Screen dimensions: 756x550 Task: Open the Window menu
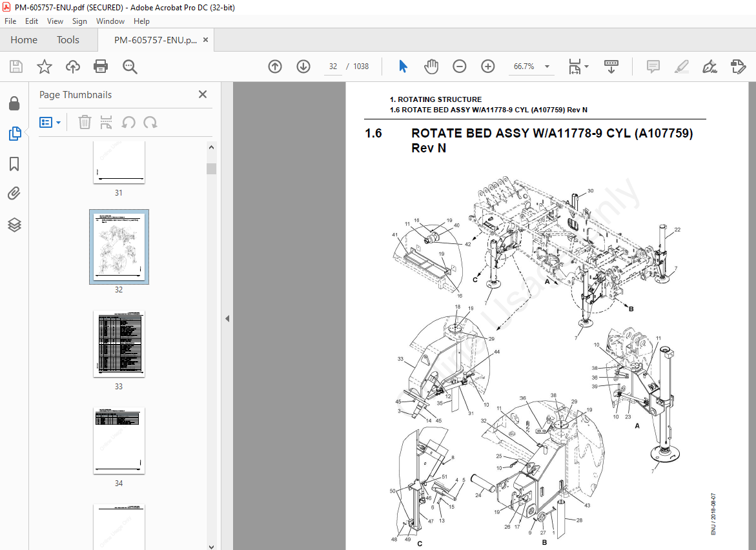click(x=110, y=21)
